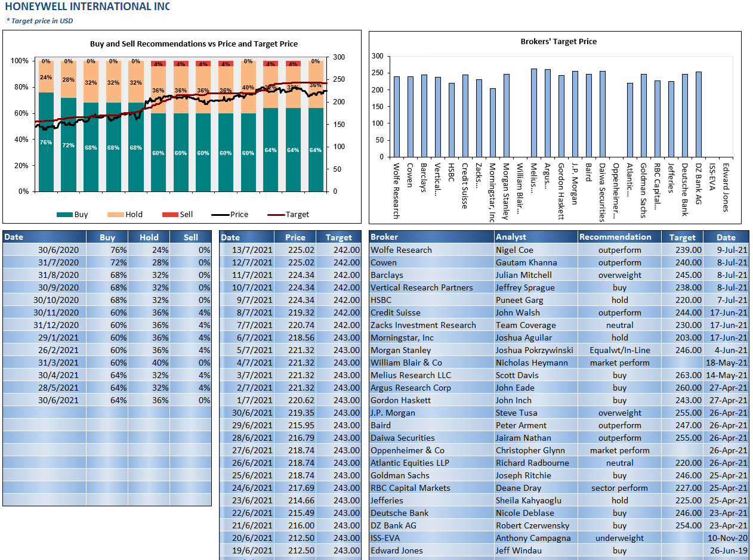
Task: Click the orange Hold legend swatch
Action: (x=115, y=215)
